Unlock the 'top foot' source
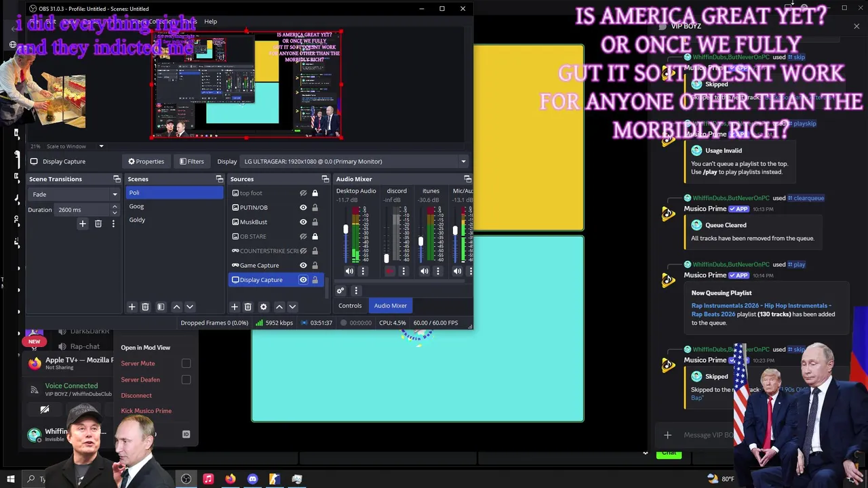This screenshot has height=488, width=868. (x=315, y=193)
